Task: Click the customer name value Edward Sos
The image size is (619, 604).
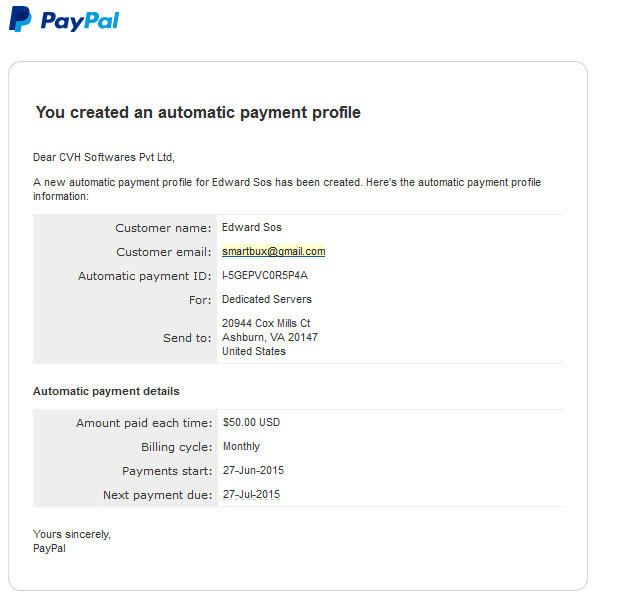Action: [x=252, y=227]
